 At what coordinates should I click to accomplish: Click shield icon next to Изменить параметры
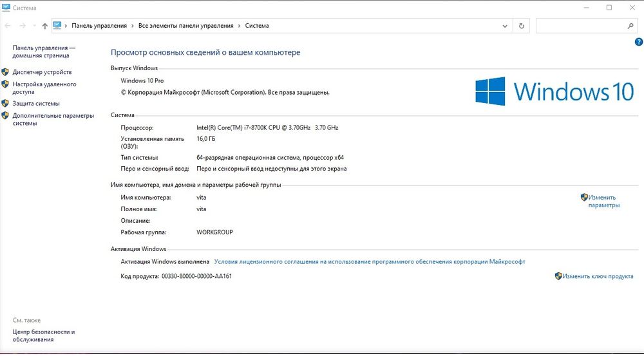584,198
